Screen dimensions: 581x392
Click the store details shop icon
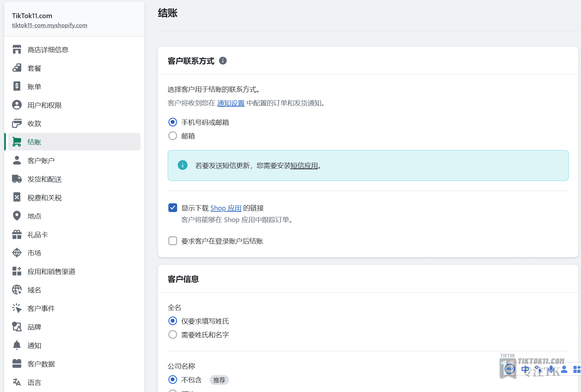[x=17, y=50]
